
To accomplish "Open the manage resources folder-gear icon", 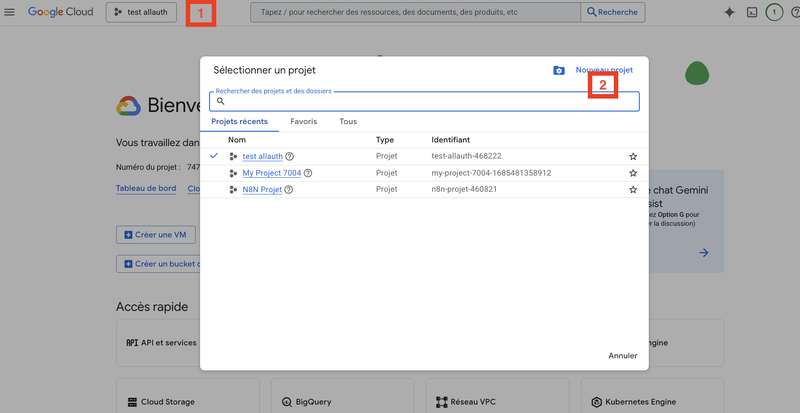I will coord(559,70).
